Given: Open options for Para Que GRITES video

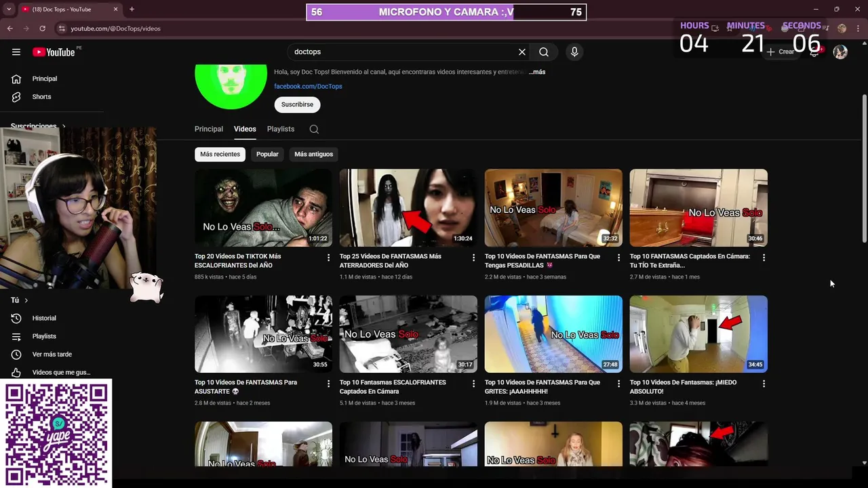Looking at the screenshot, I should click(618, 384).
